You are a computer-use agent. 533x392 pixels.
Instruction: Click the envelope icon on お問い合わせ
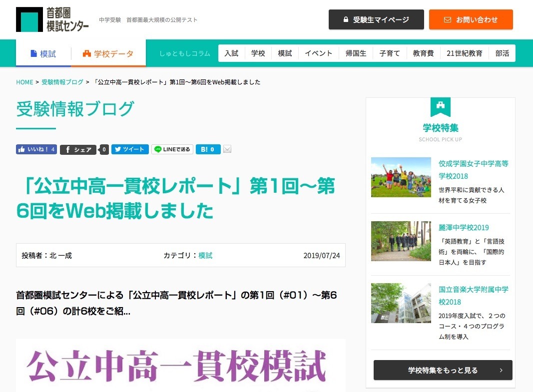(x=446, y=19)
